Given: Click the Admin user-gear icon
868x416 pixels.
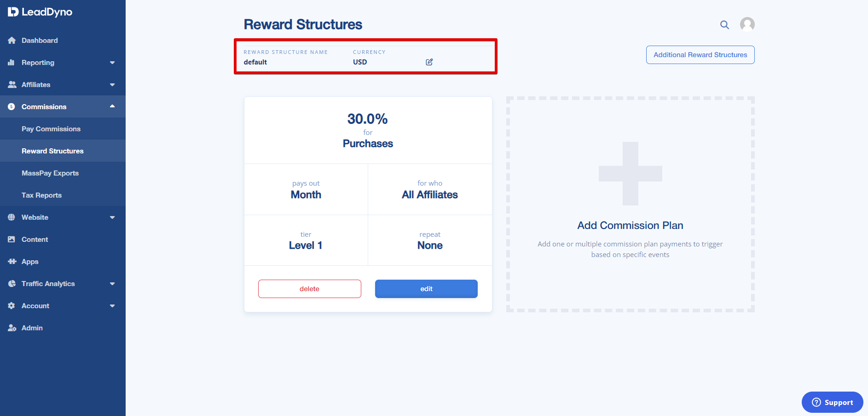Looking at the screenshot, I should coord(12,328).
